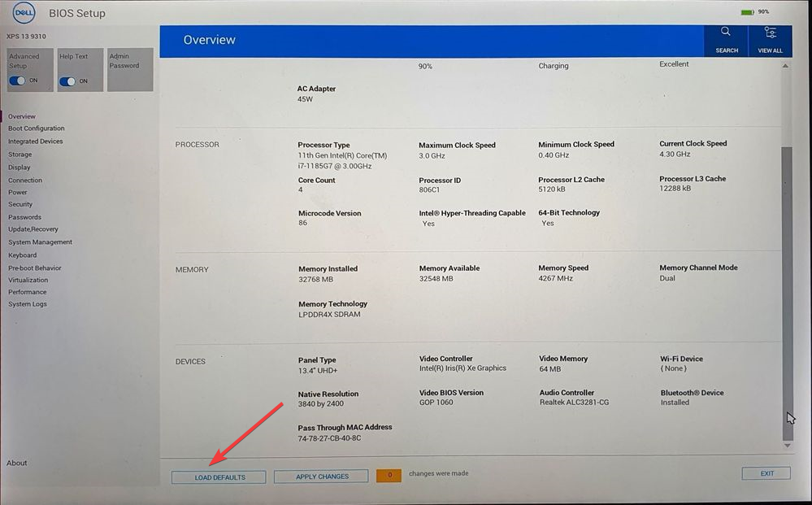The height and width of the screenshot is (505, 812).
Task: Click the 'Realtek ALC3281-CG' audio controller value
Action: pos(575,403)
